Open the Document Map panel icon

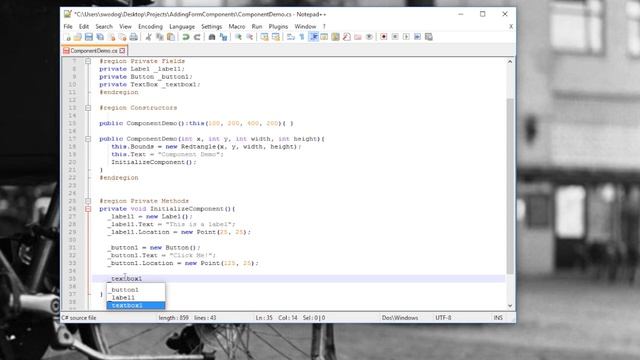tap(335, 37)
